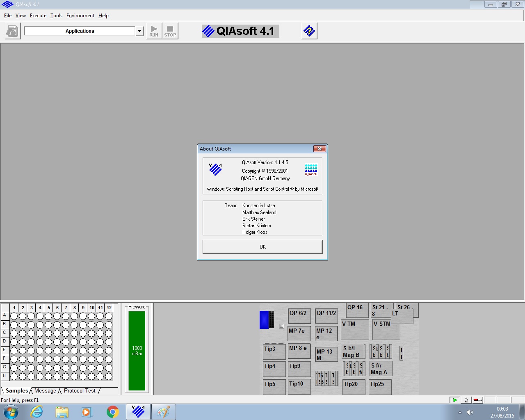Switch to the Message tab
The image size is (525, 420).
(x=45, y=391)
